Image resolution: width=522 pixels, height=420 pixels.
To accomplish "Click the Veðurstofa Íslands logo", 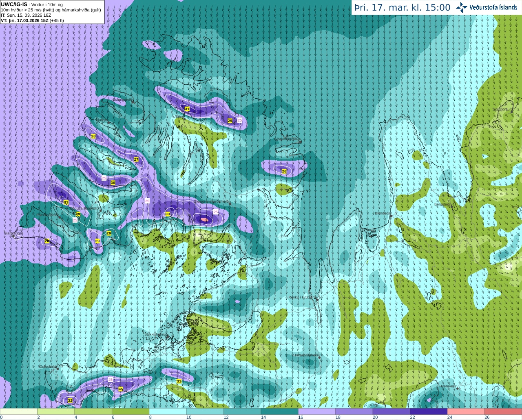I will [487, 7].
